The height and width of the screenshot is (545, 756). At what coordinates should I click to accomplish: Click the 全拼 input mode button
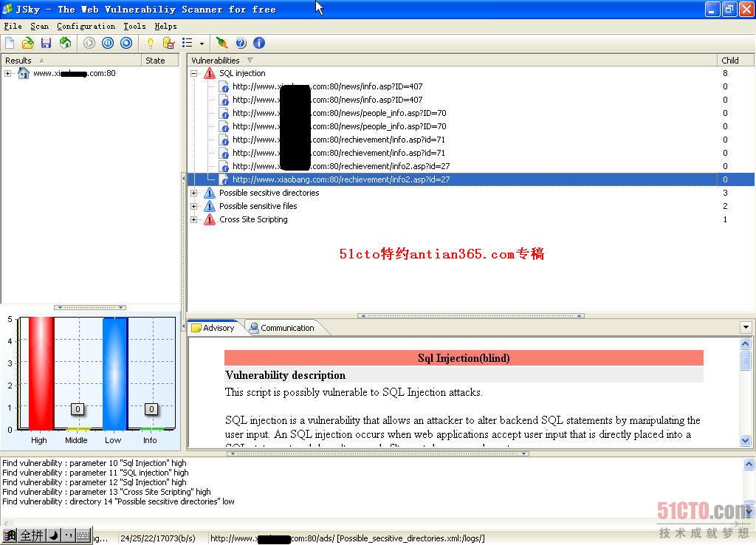point(32,535)
